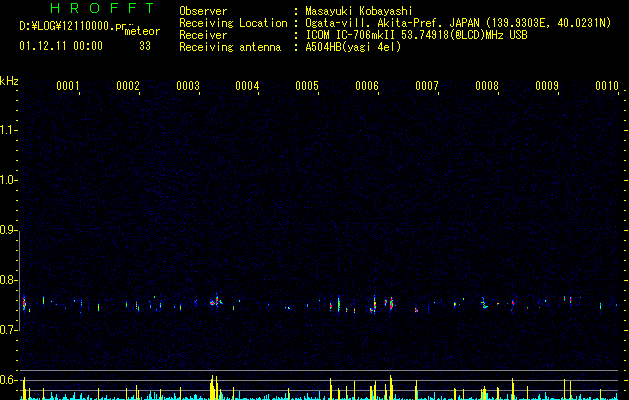Click the 0.7 kHz axis tick label
The image size is (629, 400).
8,330
